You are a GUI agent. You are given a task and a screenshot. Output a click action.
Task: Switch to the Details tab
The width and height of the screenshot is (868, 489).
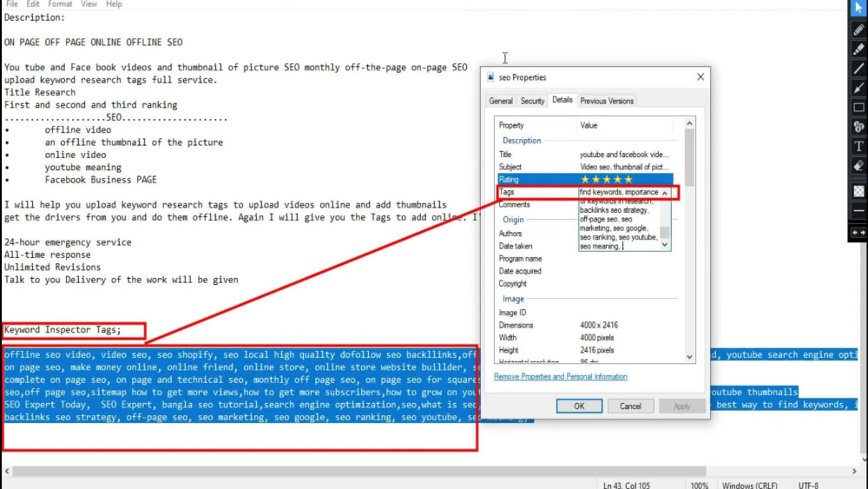coord(562,100)
